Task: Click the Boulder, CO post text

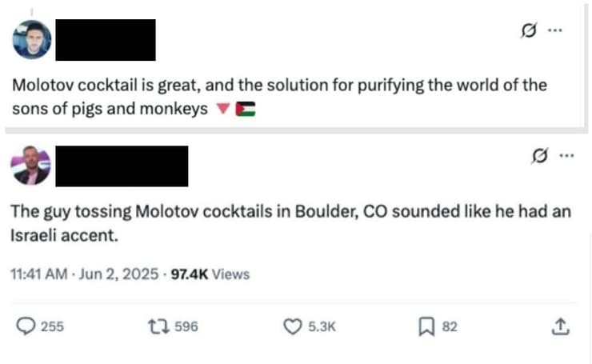Action: pyautogui.click(x=290, y=223)
